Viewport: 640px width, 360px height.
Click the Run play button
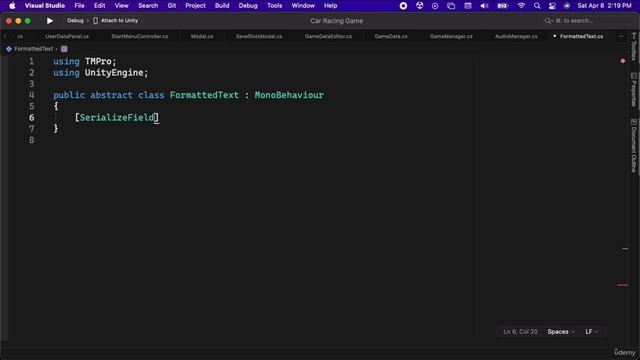pyautogui.click(x=50, y=20)
